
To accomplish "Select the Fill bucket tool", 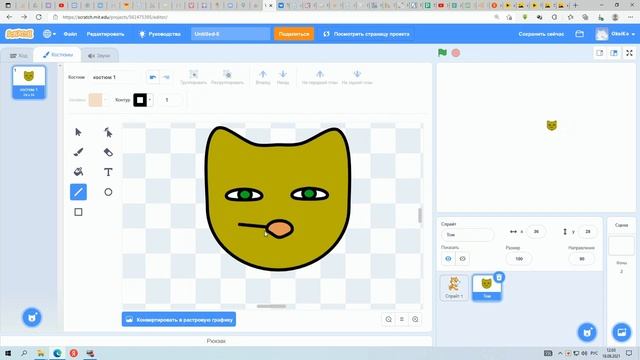I will (x=78, y=172).
